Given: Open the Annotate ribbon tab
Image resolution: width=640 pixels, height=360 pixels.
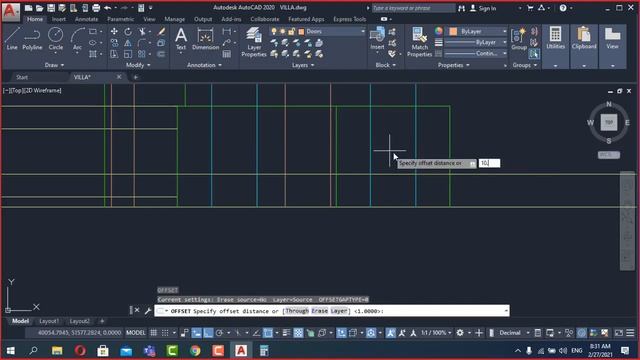Looking at the screenshot, I should coord(86,19).
